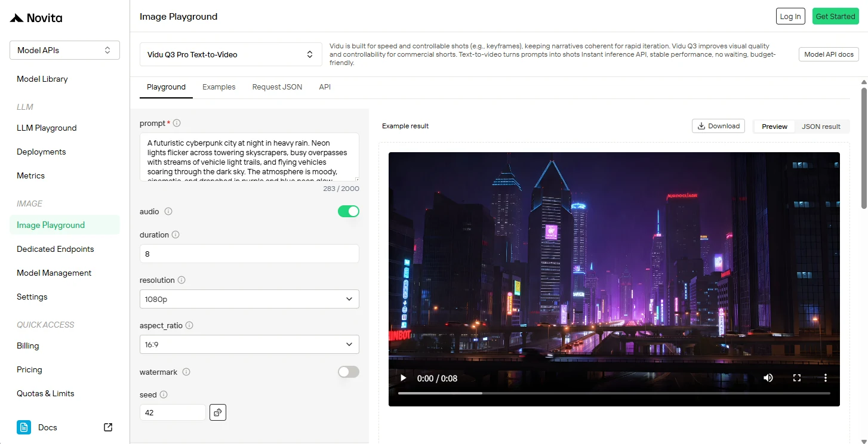Enter fullscreen on the video
The width and height of the screenshot is (868, 444).
(797, 378)
